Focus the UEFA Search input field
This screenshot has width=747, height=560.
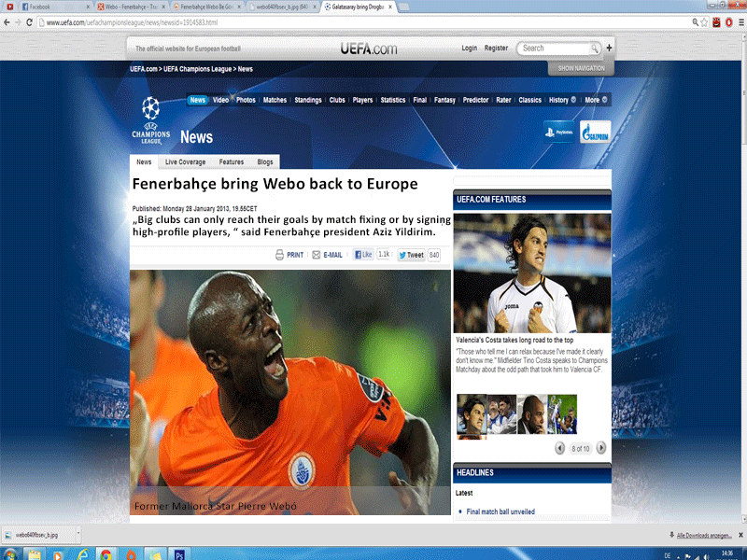click(555, 49)
